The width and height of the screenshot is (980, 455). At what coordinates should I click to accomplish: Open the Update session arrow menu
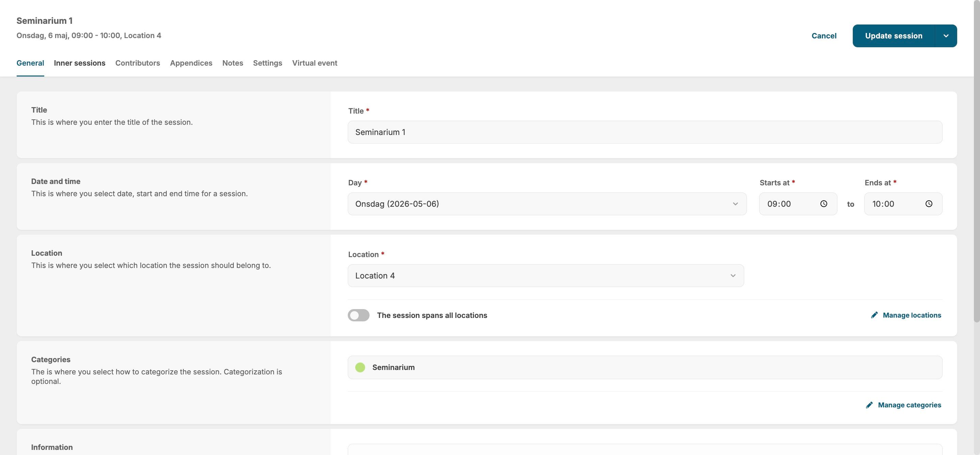[946, 36]
